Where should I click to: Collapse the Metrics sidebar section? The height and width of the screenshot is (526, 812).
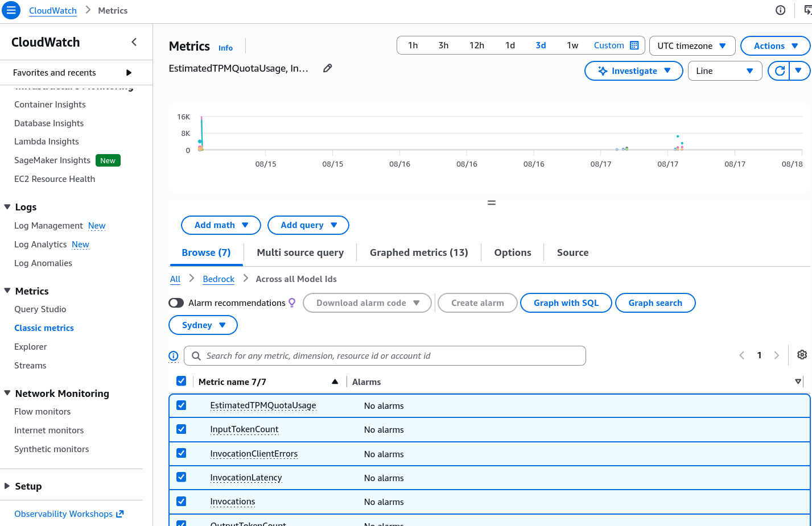click(x=7, y=291)
